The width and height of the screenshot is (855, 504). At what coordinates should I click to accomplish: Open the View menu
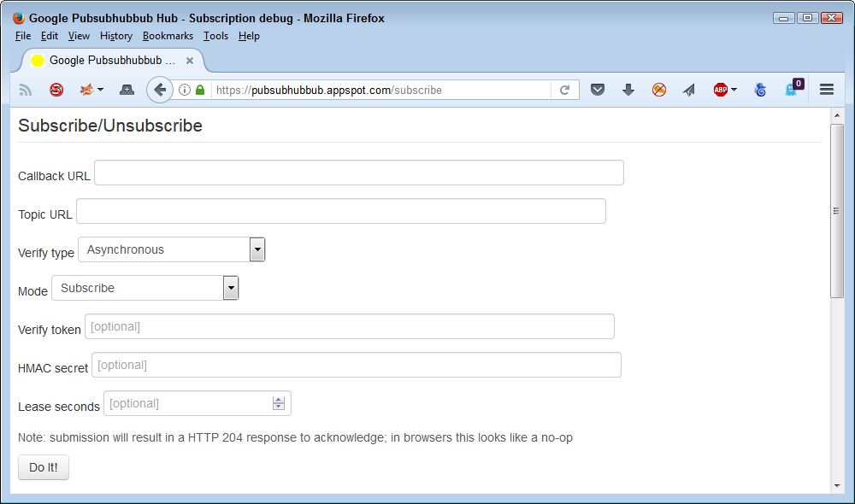point(79,36)
